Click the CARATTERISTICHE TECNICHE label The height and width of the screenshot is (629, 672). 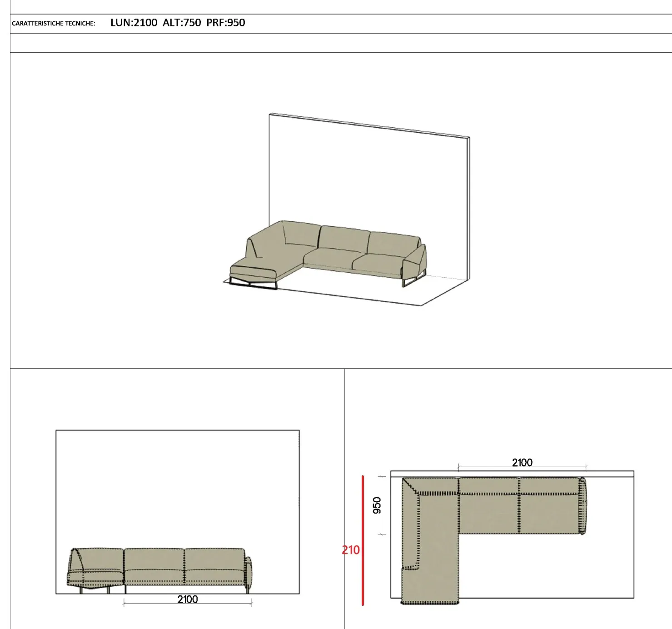(54, 24)
